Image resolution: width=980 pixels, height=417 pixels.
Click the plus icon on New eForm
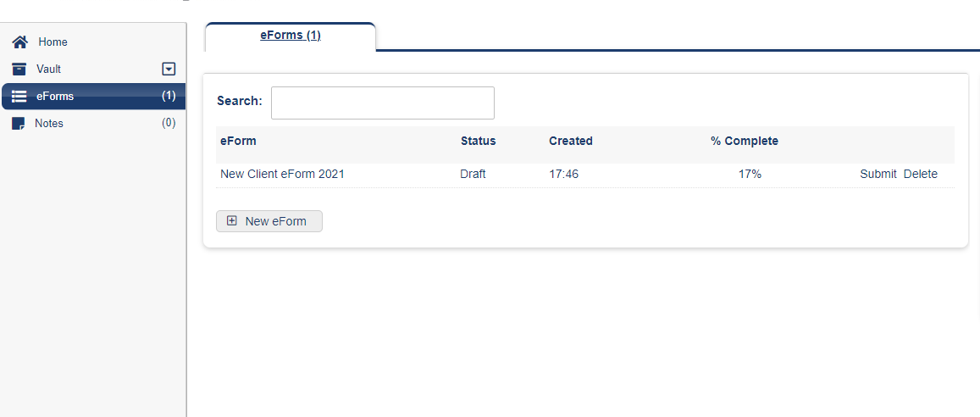pyautogui.click(x=232, y=220)
